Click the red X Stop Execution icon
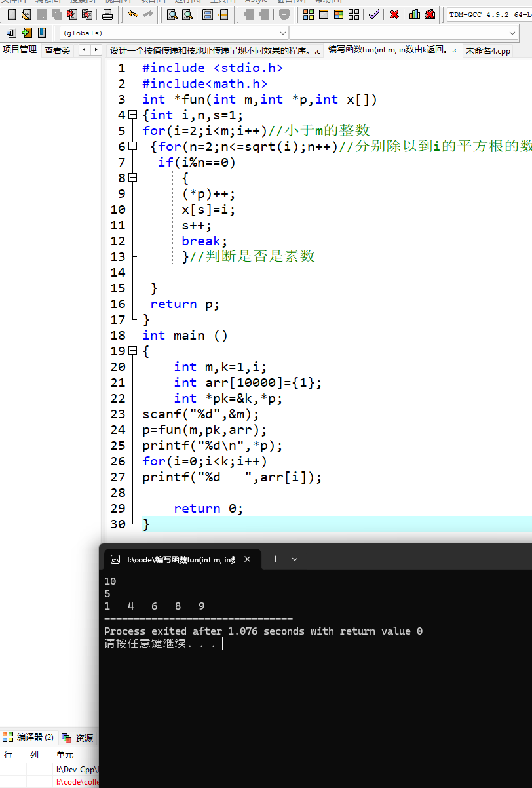The height and width of the screenshot is (788, 532). (x=394, y=14)
